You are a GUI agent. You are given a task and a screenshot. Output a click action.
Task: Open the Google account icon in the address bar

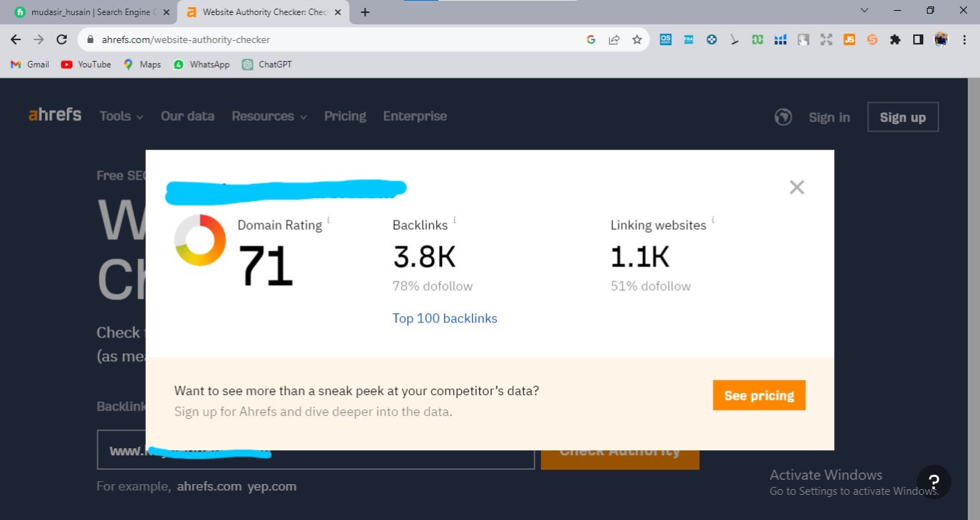(591, 40)
